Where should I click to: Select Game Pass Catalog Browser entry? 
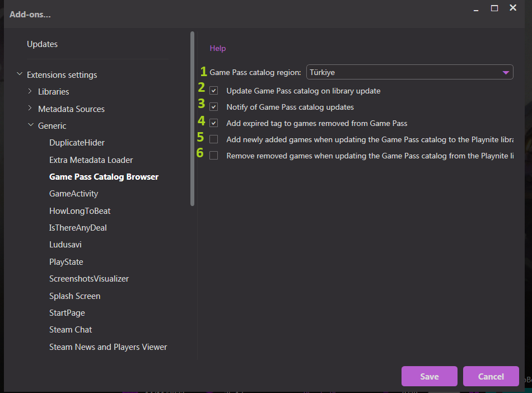104,177
